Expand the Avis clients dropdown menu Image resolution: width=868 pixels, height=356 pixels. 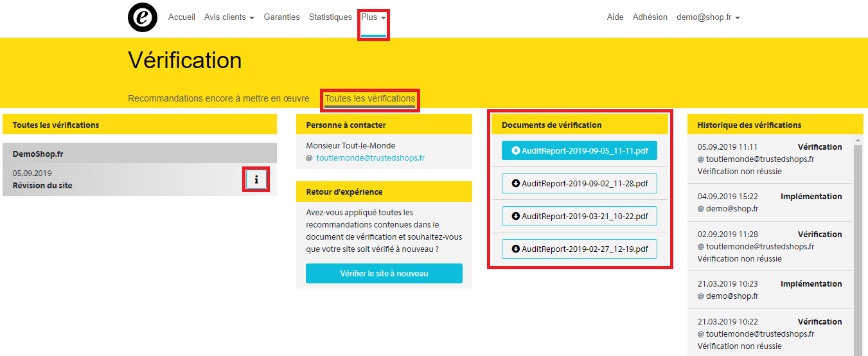229,17
